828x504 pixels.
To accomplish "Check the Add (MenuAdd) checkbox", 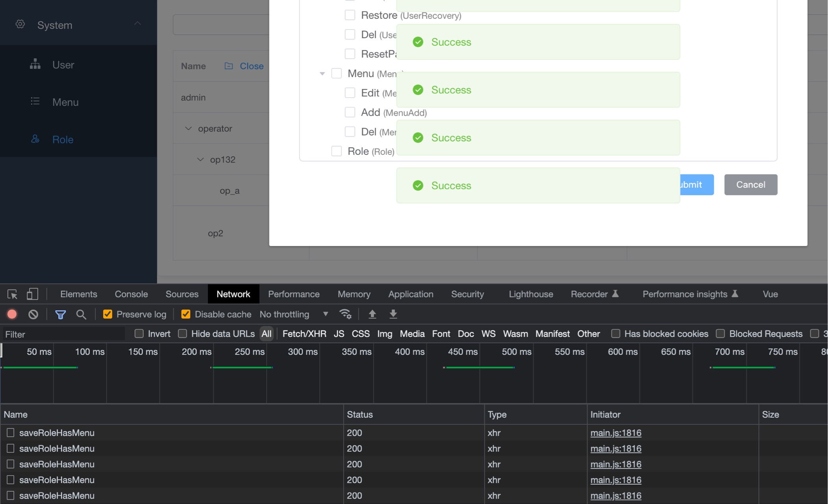I will click(x=350, y=113).
